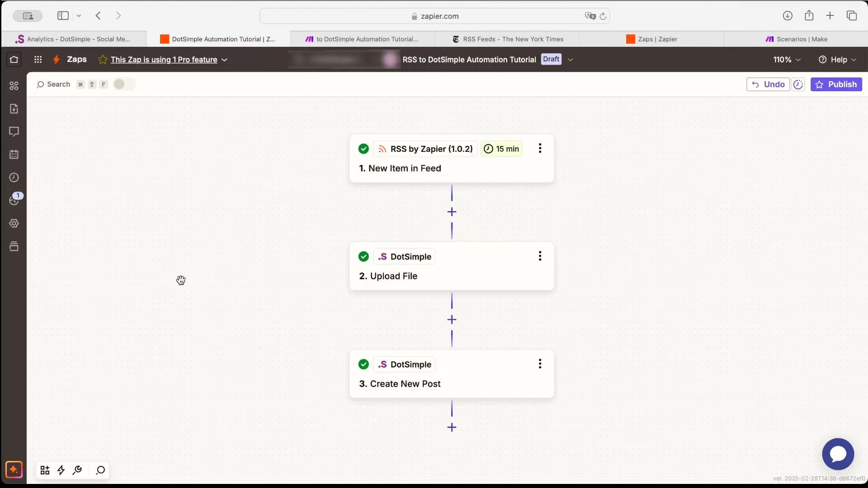Open the sidebar history clock icon
Image resolution: width=868 pixels, height=488 pixels.
pos(14,178)
